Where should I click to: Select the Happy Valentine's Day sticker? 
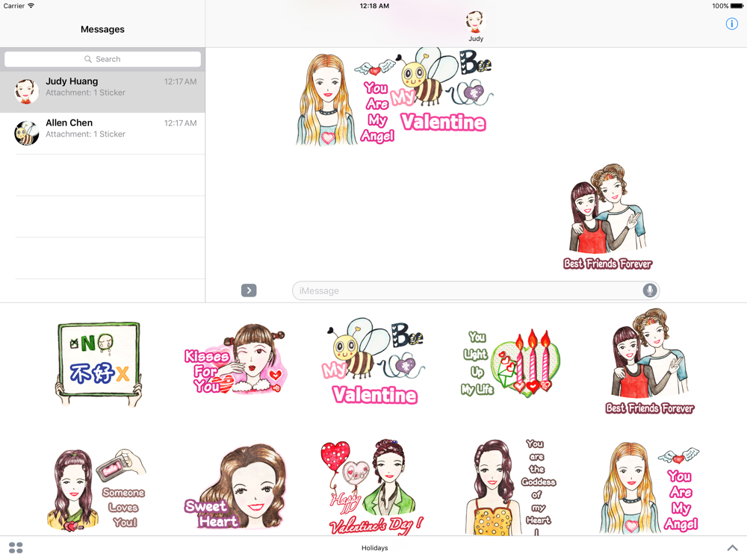371,487
